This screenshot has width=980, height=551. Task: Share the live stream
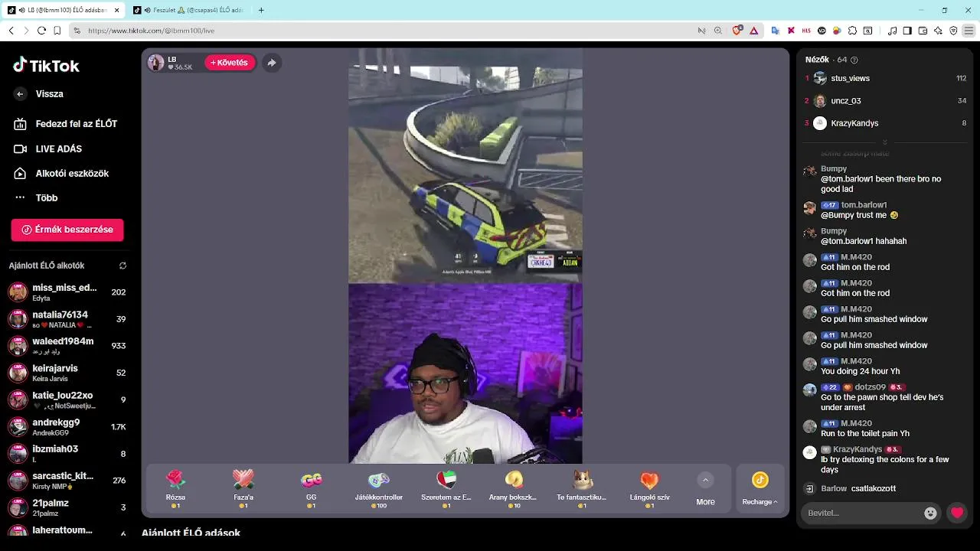(271, 63)
